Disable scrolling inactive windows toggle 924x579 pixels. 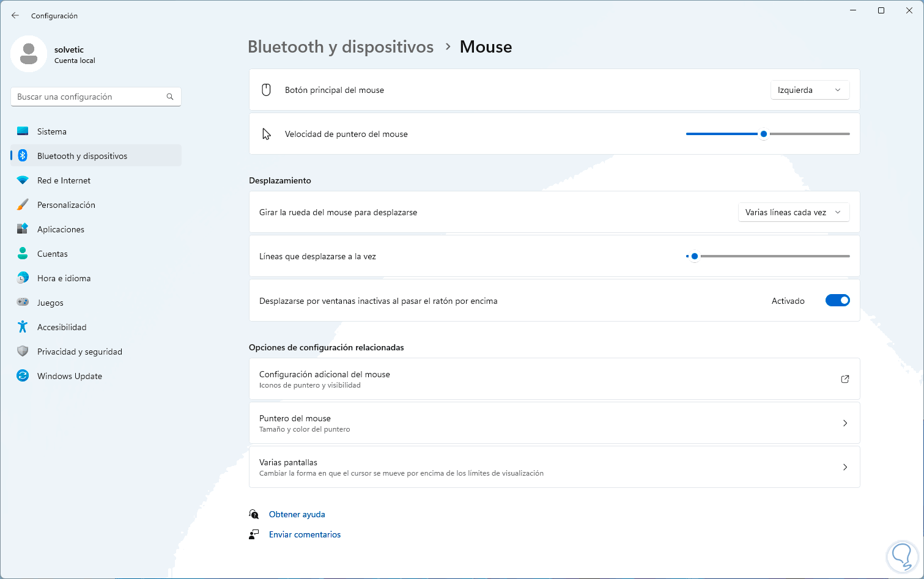coord(837,301)
